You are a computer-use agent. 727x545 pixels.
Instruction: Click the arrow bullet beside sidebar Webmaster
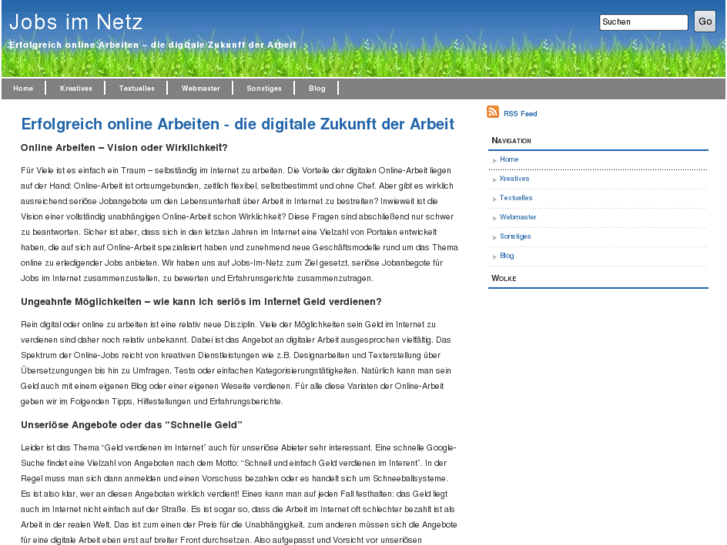pos(494,218)
